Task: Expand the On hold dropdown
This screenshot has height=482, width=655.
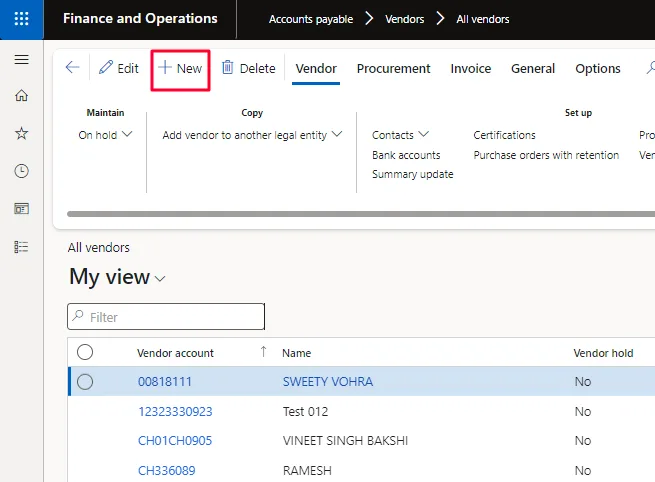Action: (105, 135)
